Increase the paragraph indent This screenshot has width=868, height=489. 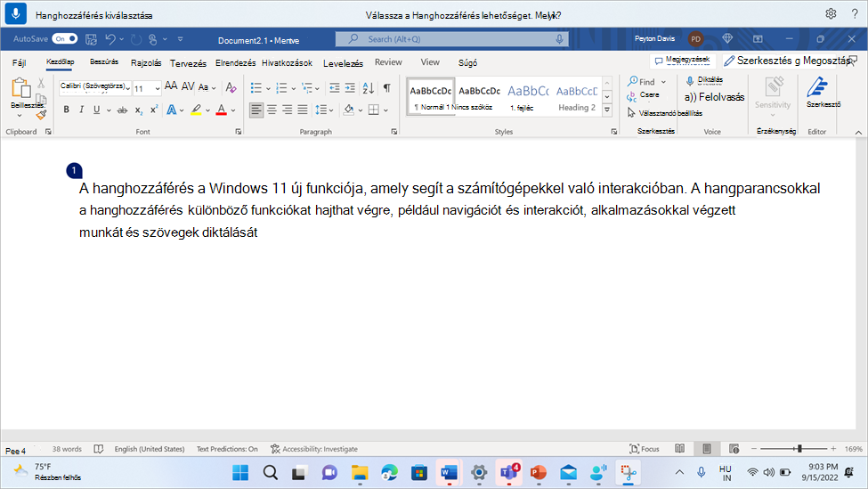[350, 88]
